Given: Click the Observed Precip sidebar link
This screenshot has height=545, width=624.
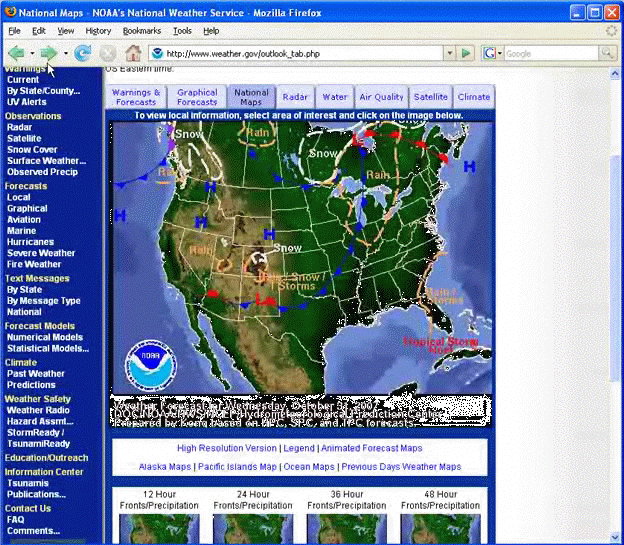Looking at the screenshot, I should tap(42, 172).
